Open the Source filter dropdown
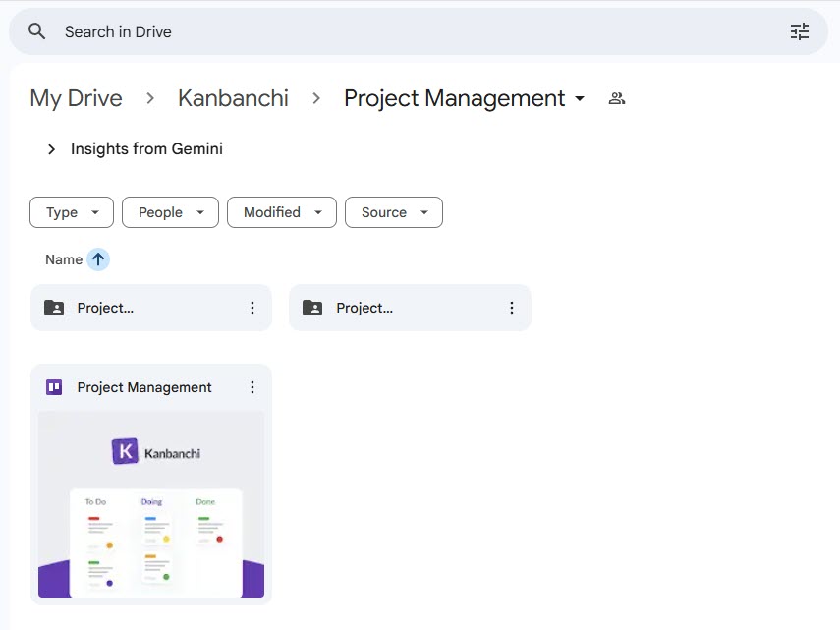This screenshot has width=840, height=630. point(393,212)
